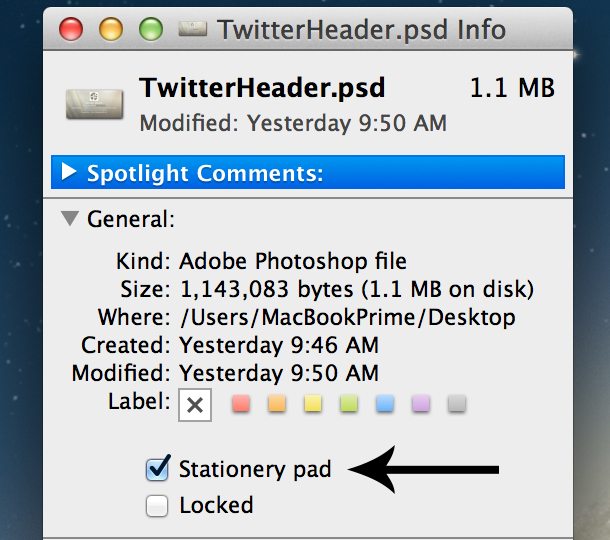The image size is (610, 540).
Task: Apply the green label color
Action: tap(349, 403)
